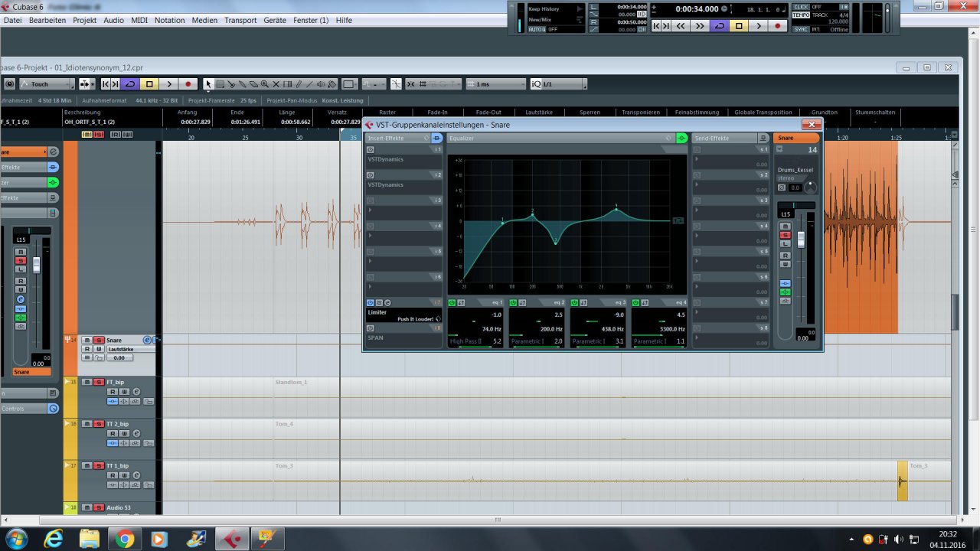Change eq 1 High Pass II type
Screen dimensions: 980x551
[x=465, y=341]
